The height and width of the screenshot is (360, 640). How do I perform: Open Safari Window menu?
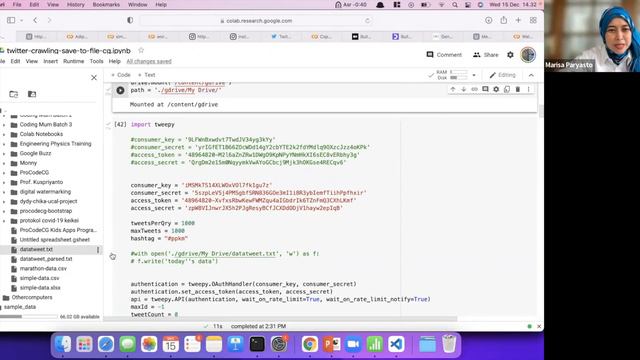(x=138, y=5)
